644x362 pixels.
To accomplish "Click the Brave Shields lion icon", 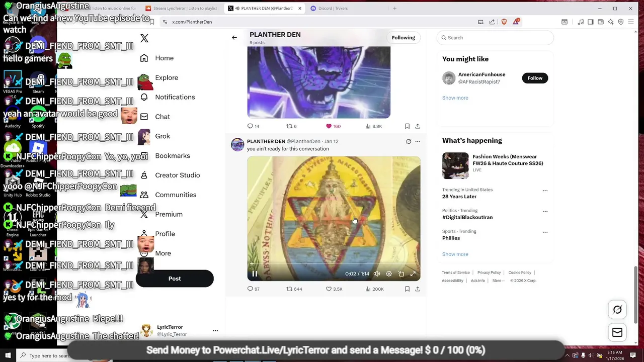I will [x=504, y=22].
